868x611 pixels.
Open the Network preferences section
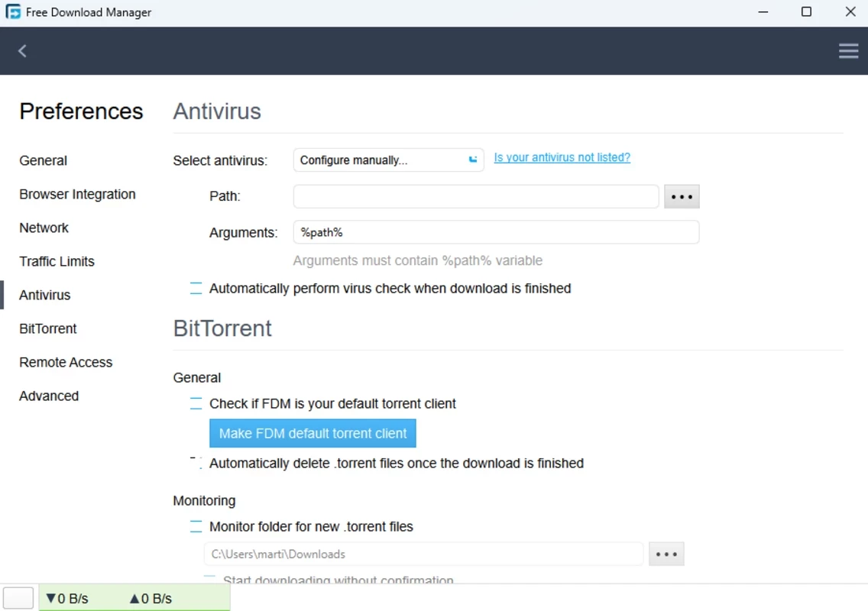(x=44, y=228)
